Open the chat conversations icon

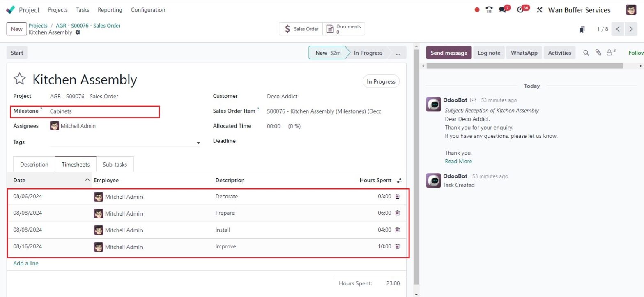click(503, 10)
